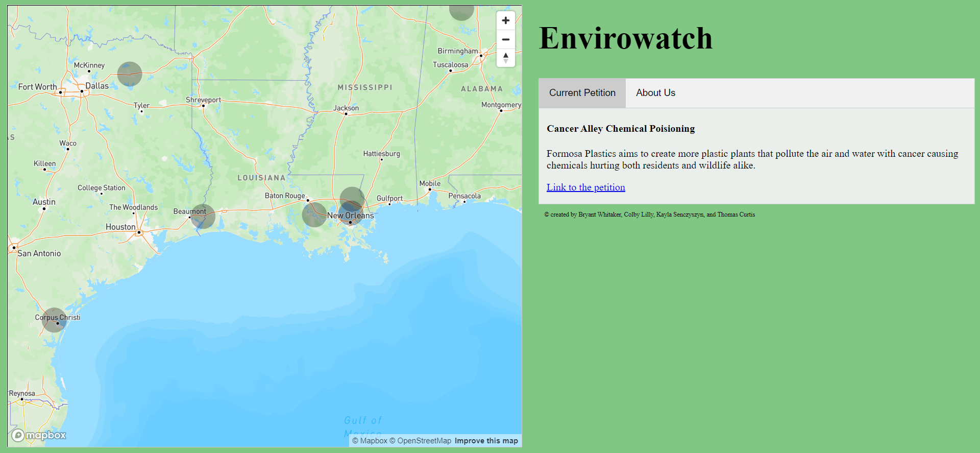Click the Fort Worth city label
Viewport: 980px width, 453px height.
point(38,87)
